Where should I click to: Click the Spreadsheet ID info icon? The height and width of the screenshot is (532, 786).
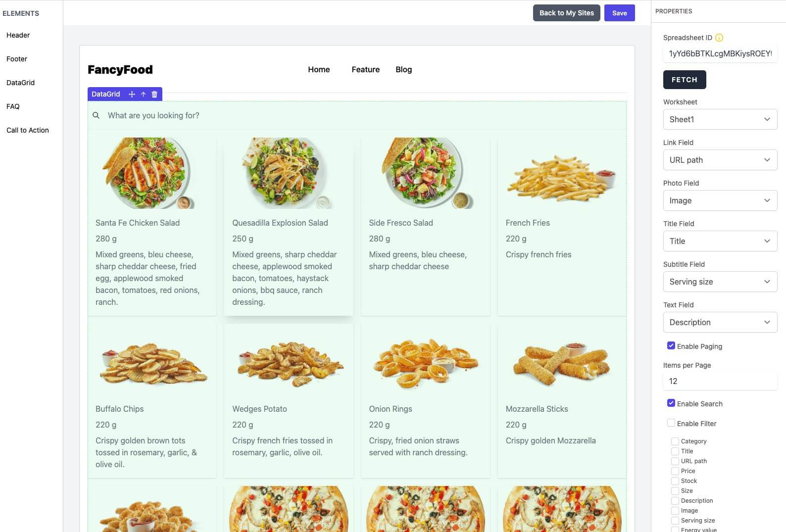click(x=719, y=38)
